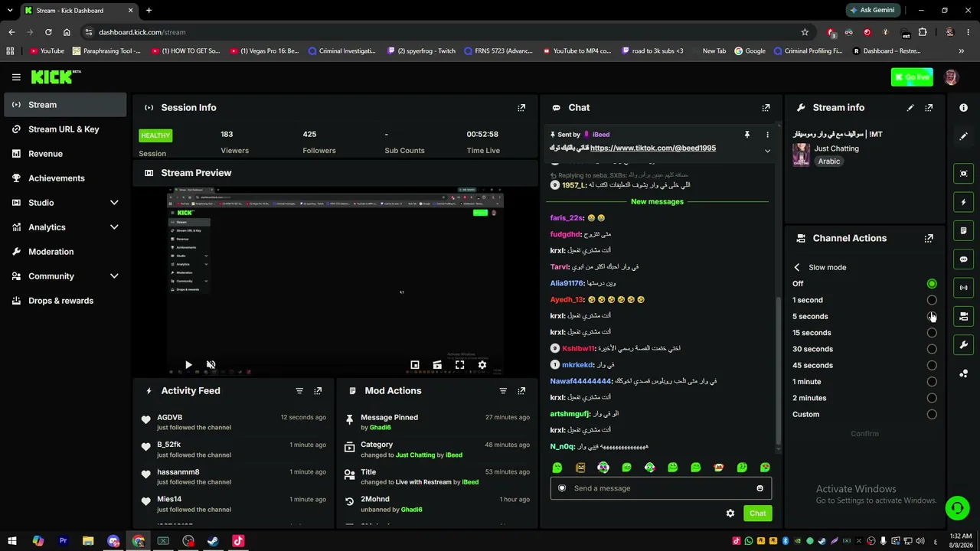Enable picture-in-picture for the stream preview
The width and height of the screenshot is (980, 551).
pyautogui.click(x=415, y=365)
